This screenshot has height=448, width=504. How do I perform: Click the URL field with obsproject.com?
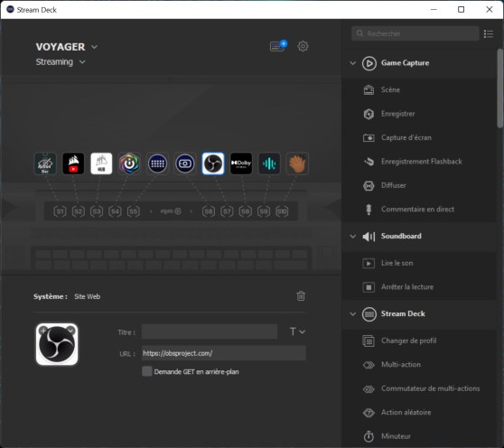tap(224, 353)
